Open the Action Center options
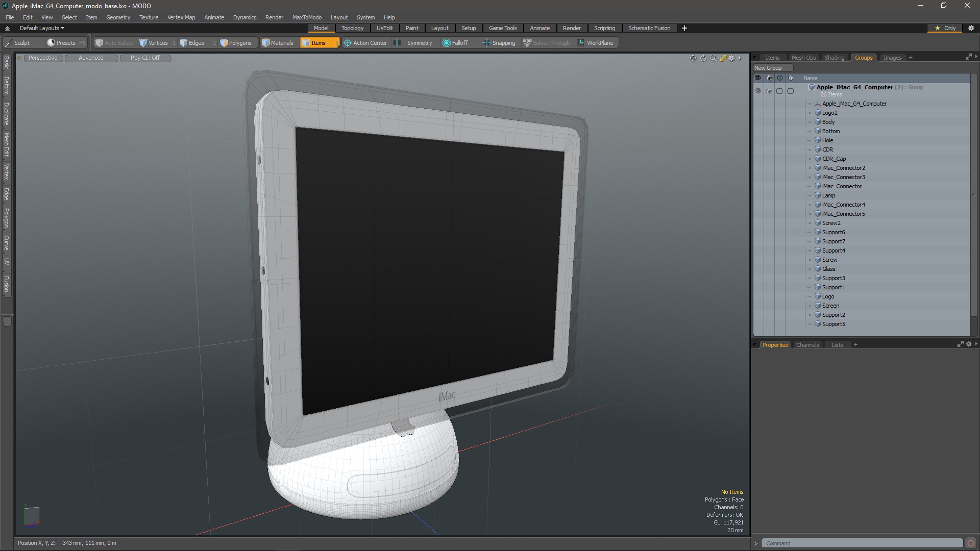Viewport: 980px width, 551px height. (365, 43)
